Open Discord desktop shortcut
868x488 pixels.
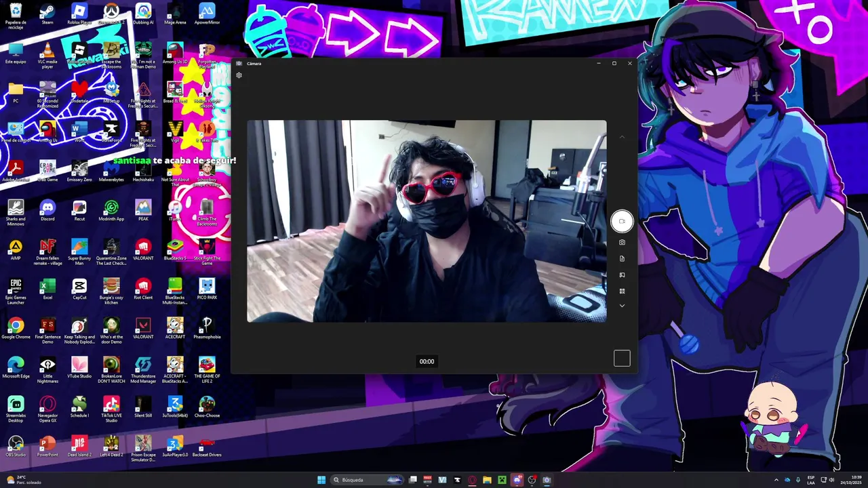coord(47,210)
